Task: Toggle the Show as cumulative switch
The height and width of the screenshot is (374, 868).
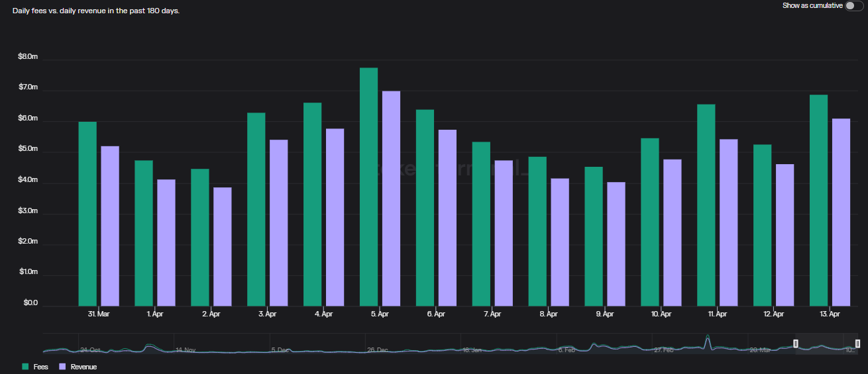Action: 854,6
